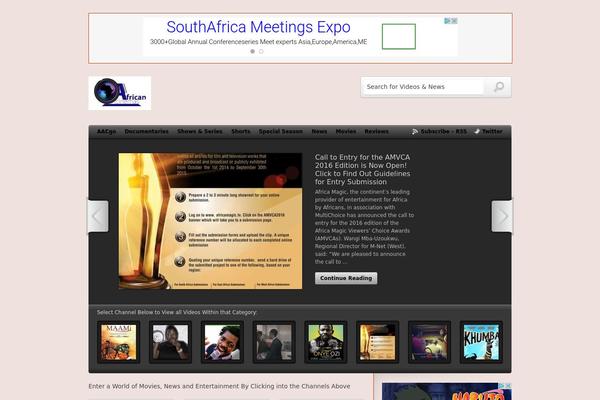
Task: Click the Naruto advertisement banner
Action: point(447,392)
